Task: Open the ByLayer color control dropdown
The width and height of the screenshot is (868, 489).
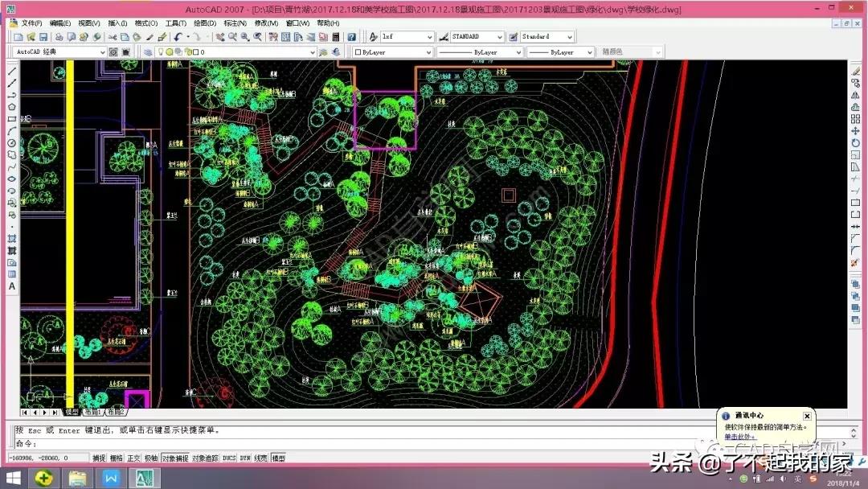Action: pyautogui.click(x=392, y=52)
